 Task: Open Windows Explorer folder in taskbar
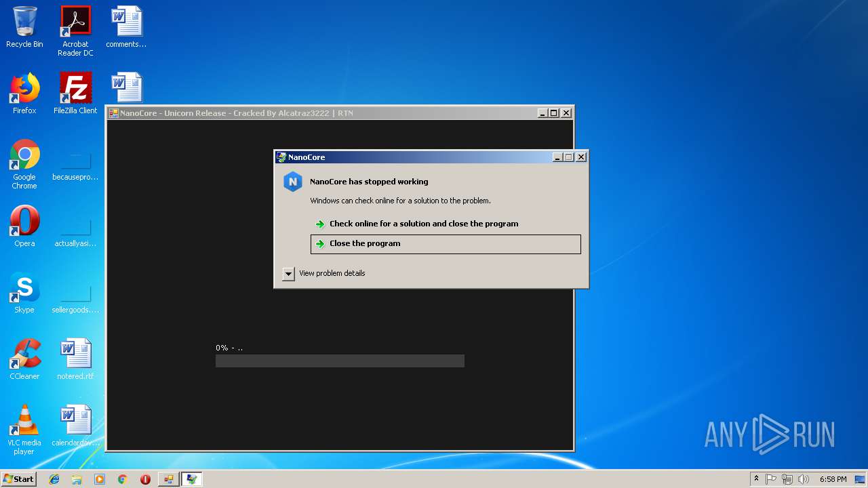tap(77, 479)
